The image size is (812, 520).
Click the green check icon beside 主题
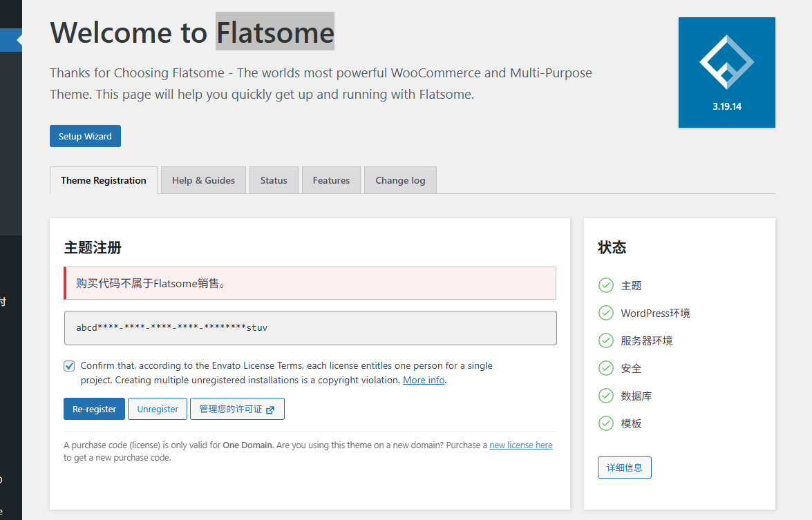coord(606,285)
